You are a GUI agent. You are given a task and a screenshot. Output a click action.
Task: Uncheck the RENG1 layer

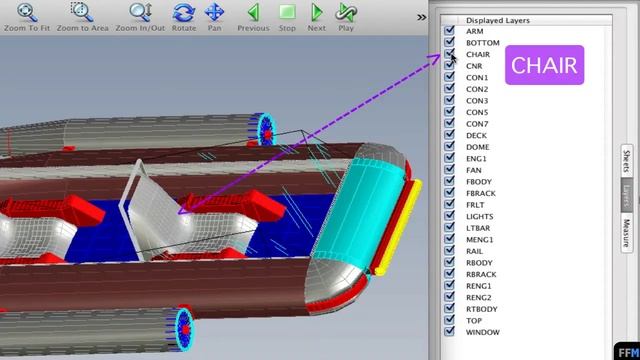[x=449, y=285]
